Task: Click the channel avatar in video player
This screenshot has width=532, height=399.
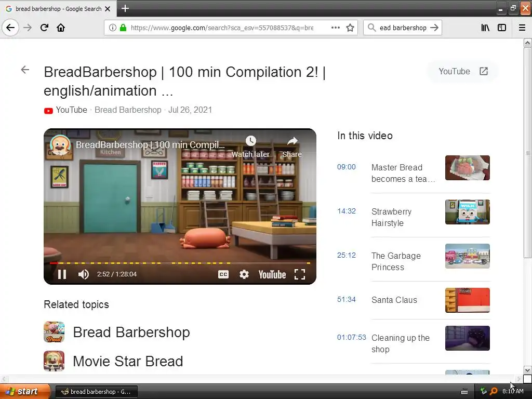Action: pos(60,144)
